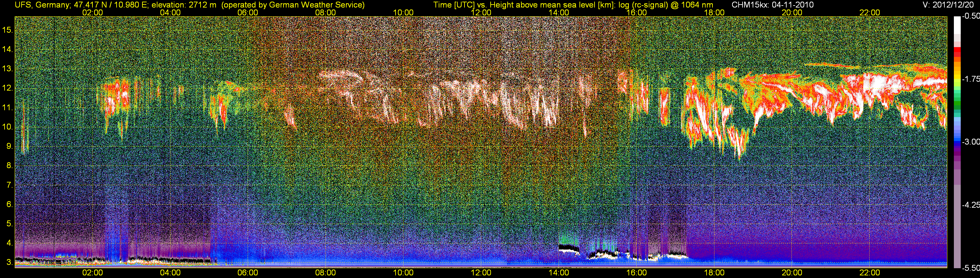Click the '20:00' label on the top time axis
Image resolution: width=980 pixels, height=278 pixels.
tap(792, 12)
